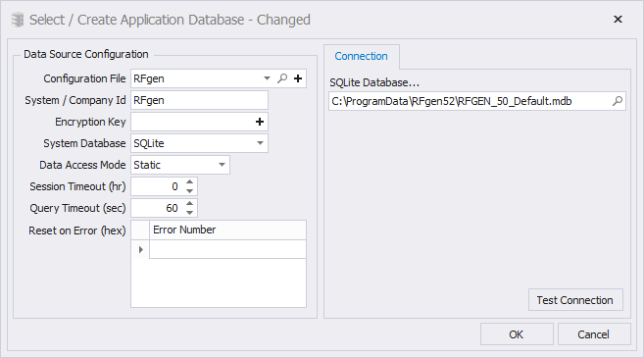Click the database icon in title bar
The height and width of the screenshot is (358, 644).
pos(18,20)
